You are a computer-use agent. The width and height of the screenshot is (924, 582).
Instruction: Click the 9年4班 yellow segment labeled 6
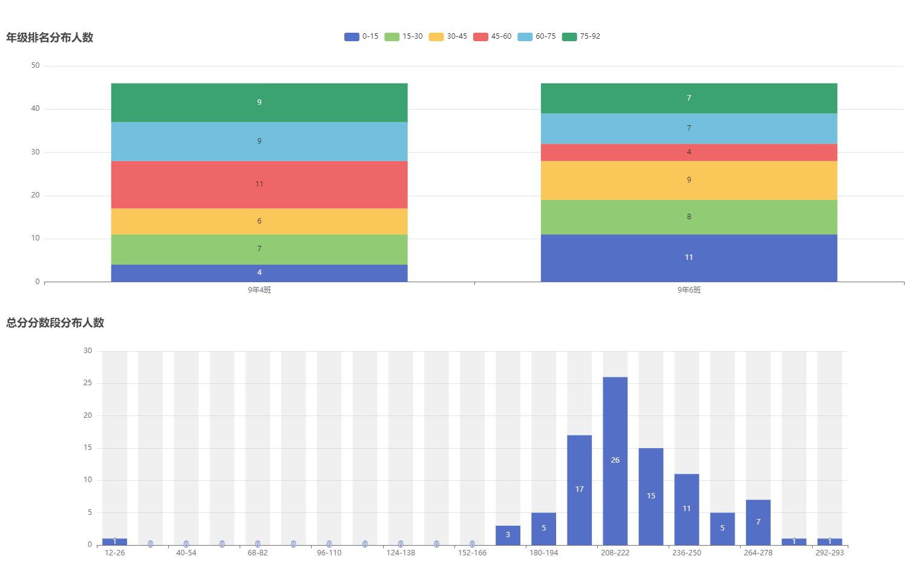(259, 221)
